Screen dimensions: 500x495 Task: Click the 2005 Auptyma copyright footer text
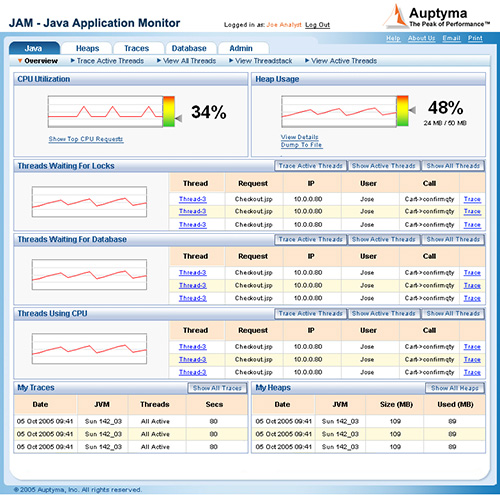pos(78,490)
